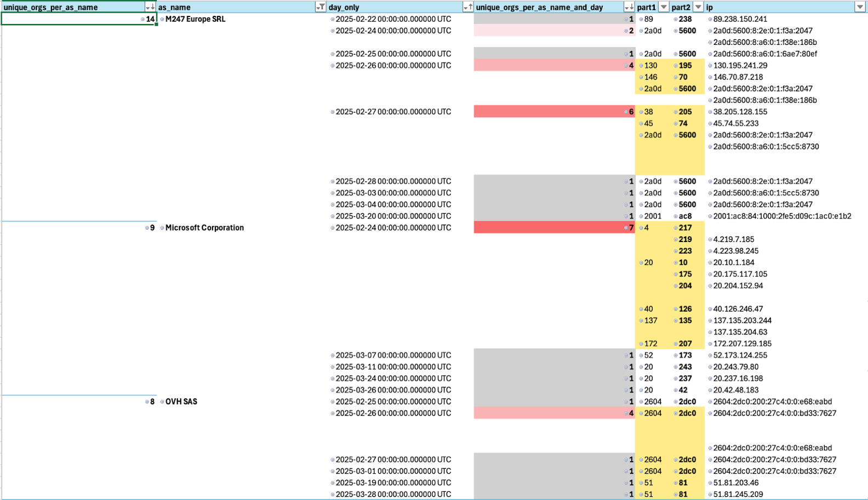Select the red cell with value 7
868x500 pixels.
pyautogui.click(x=555, y=228)
